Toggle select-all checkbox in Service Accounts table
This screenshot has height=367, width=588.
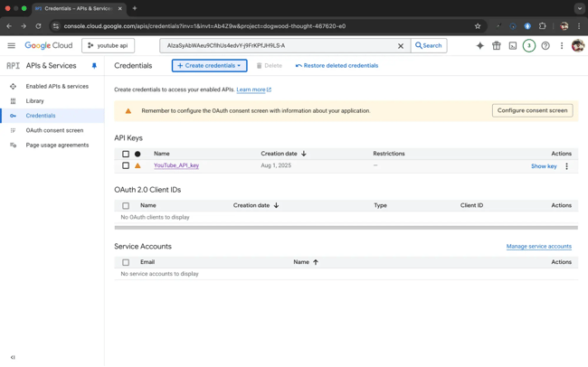pyautogui.click(x=126, y=262)
